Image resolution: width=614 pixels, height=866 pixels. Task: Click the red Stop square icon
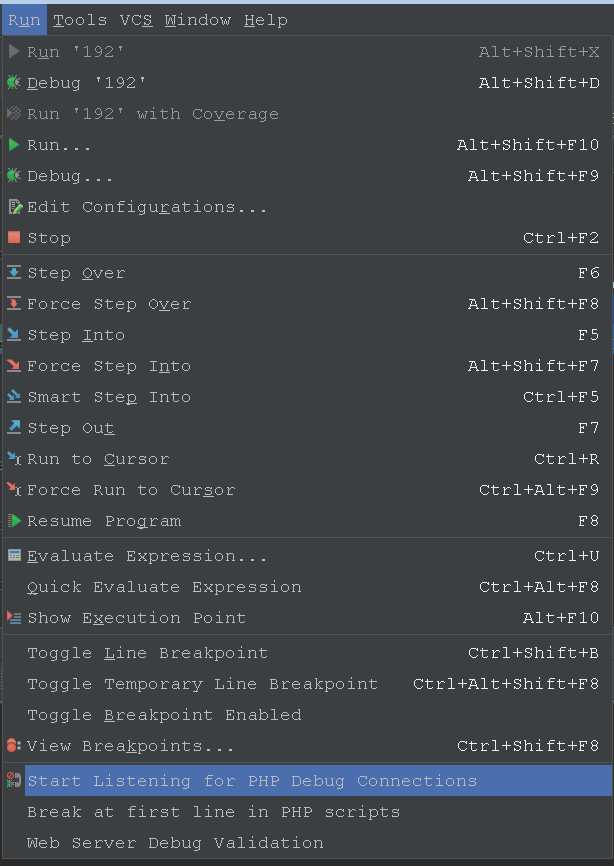click(14, 238)
